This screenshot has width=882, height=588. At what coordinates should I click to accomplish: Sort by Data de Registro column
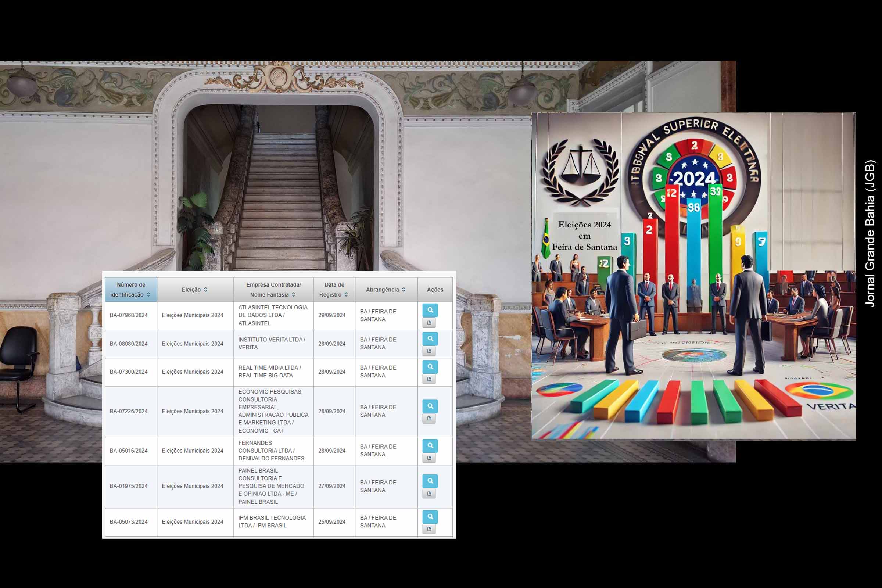[334, 290]
